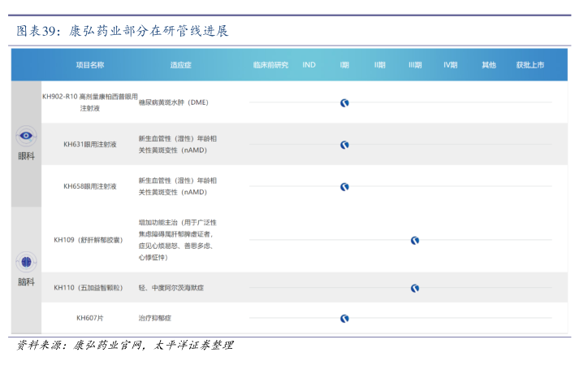Screen dimensions: 588x383
Task: Click the IV期 stage header
Action: pos(451,64)
